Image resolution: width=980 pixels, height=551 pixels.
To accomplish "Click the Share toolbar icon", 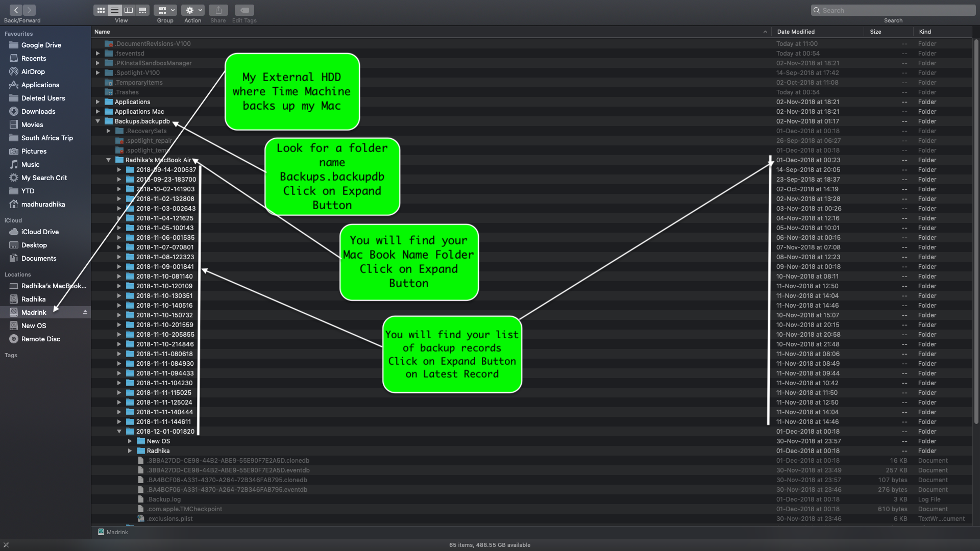I will tap(218, 10).
